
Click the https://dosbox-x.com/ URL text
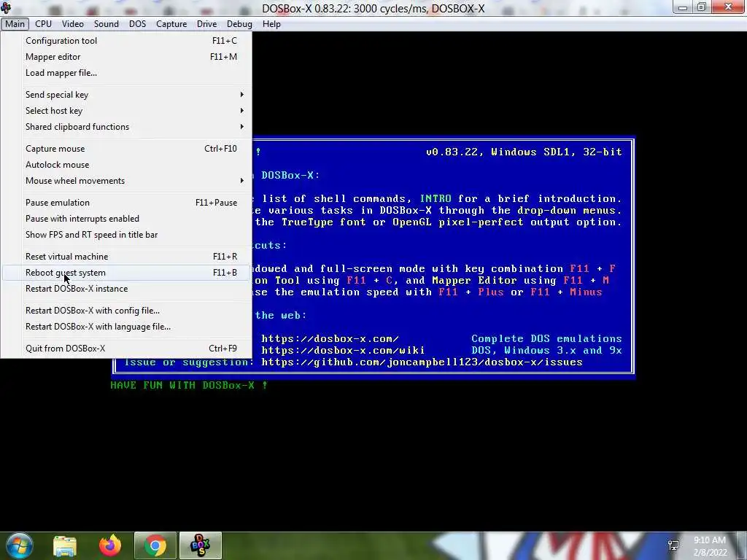click(x=330, y=338)
